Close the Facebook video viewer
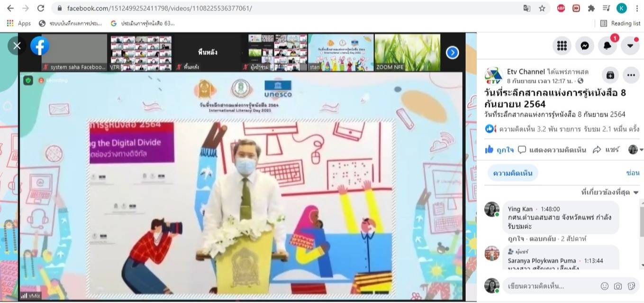This screenshot has height=303, width=644. tap(17, 46)
